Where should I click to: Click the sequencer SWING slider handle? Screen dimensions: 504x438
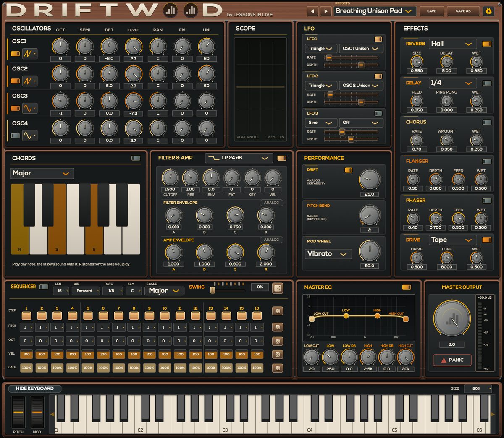[x=213, y=290]
